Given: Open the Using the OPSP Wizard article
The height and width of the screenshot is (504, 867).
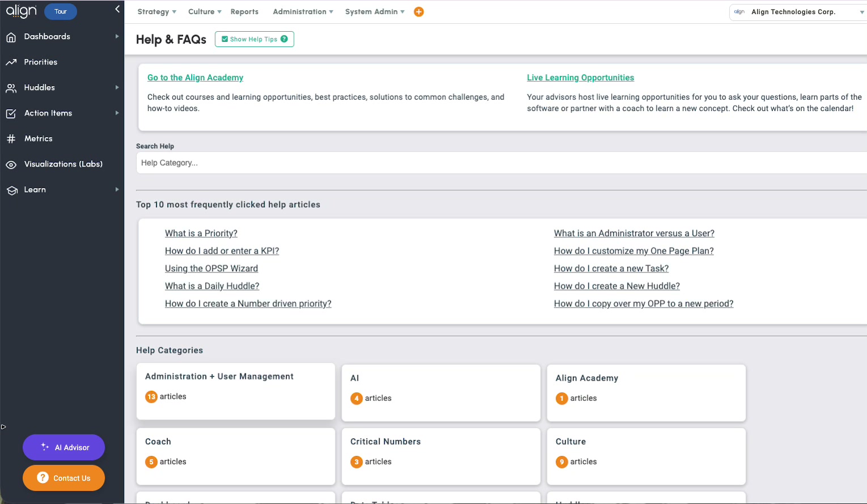Looking at the screenshot, I should (211, 268).
